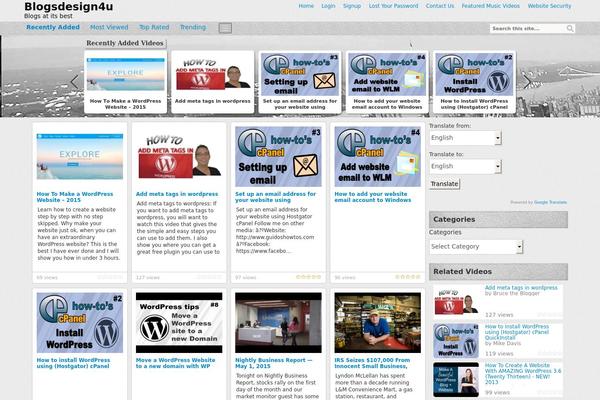Click the Blogsdesign4u site title
Screen dimensions: 600x400
(68, 7)
